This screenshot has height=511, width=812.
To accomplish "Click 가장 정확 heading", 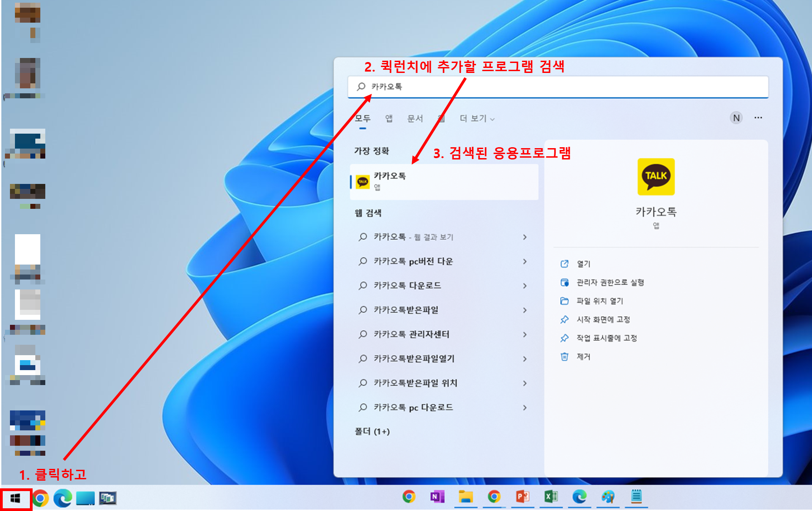I will tap(371, 151).
